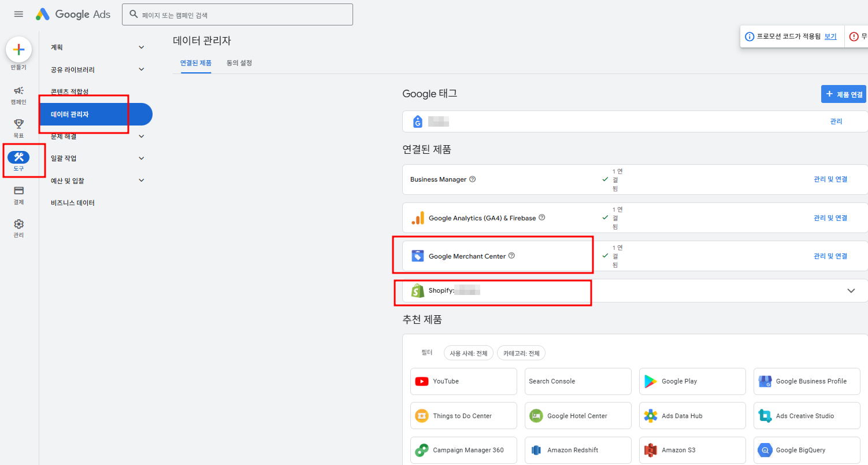Open 비즈니스 데이터 menu item
This screenshot has height=465, width=868.
tap(73, 203)
